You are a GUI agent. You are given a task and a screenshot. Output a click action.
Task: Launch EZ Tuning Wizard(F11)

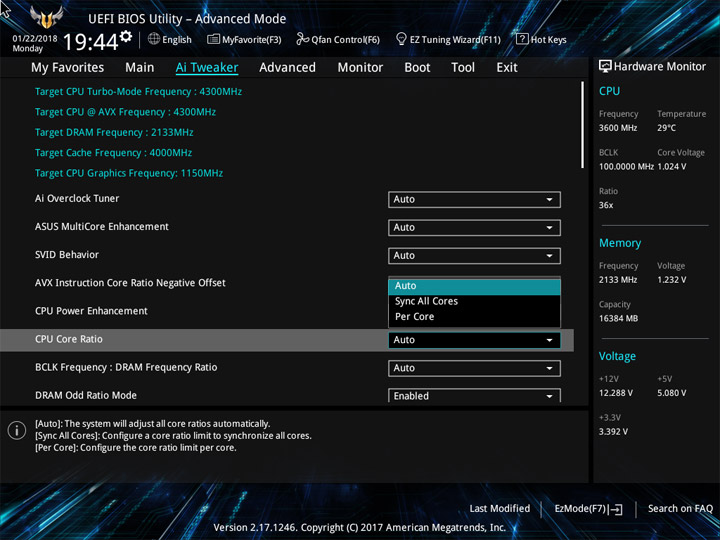point(448,39)
